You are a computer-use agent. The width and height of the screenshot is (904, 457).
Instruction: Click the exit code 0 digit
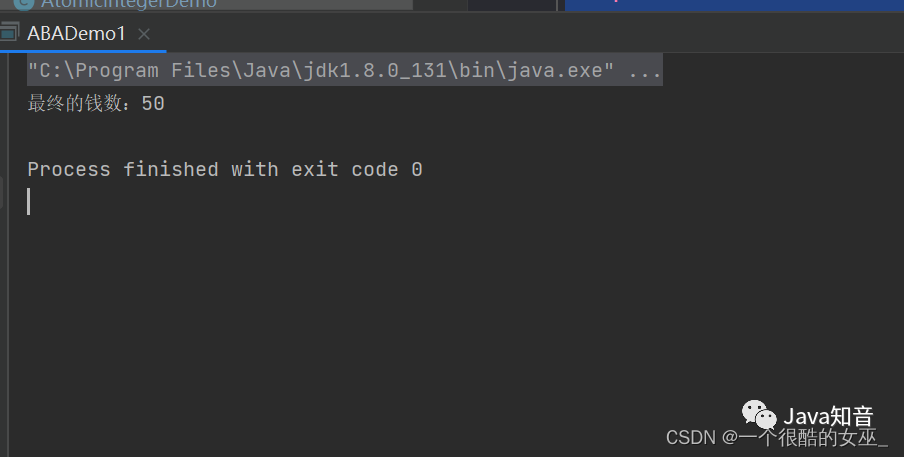417,169
